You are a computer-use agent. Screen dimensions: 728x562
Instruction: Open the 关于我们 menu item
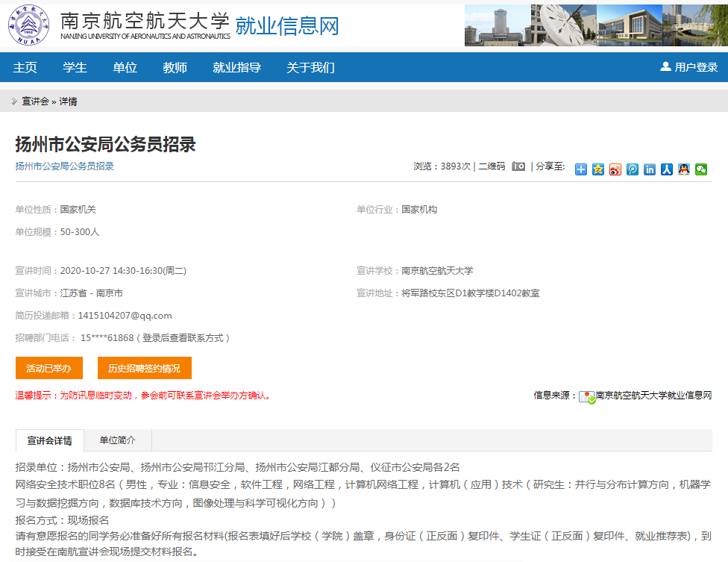pyautogui.click(x=310, y=67)
